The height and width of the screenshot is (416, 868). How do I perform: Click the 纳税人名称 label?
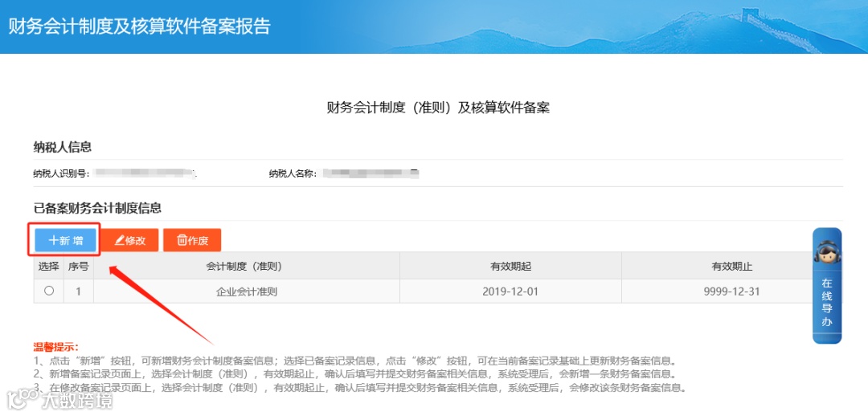point(293,174)
